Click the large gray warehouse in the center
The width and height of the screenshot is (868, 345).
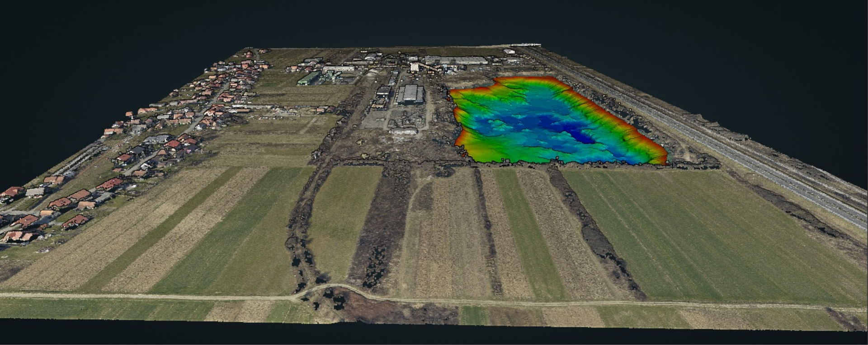click(x=410, y=94)
